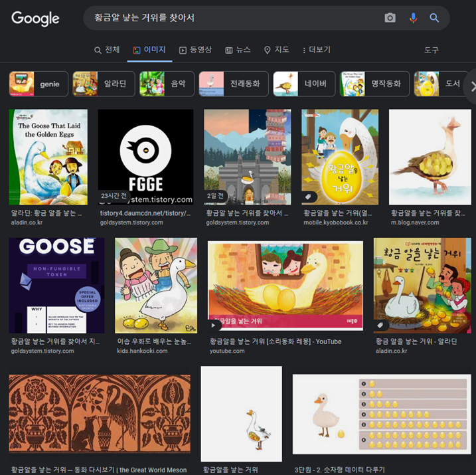Viewport: 476px width, 475px height.
Task: Select the 알라딘 filter chip
Action: tap(104, 84)
